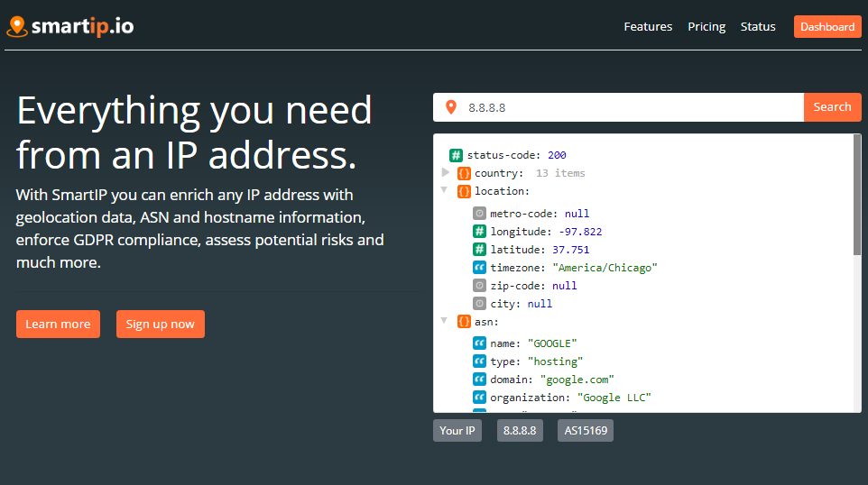
Task: Click the orange object icon beside asn
Action: (x=464, y=322)
